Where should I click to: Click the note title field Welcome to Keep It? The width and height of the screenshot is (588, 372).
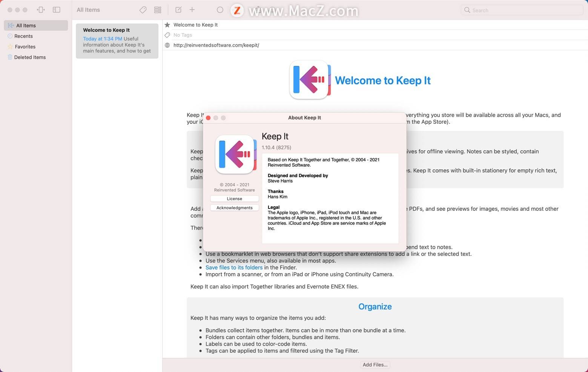195,25
